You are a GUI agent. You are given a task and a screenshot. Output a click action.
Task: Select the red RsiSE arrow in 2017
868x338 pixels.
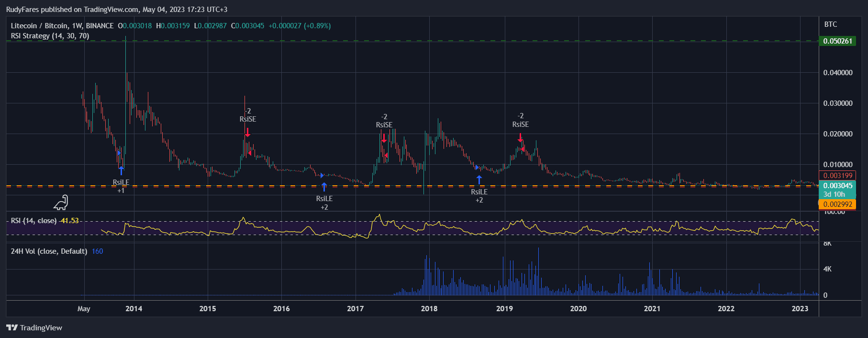click(384, 138)
